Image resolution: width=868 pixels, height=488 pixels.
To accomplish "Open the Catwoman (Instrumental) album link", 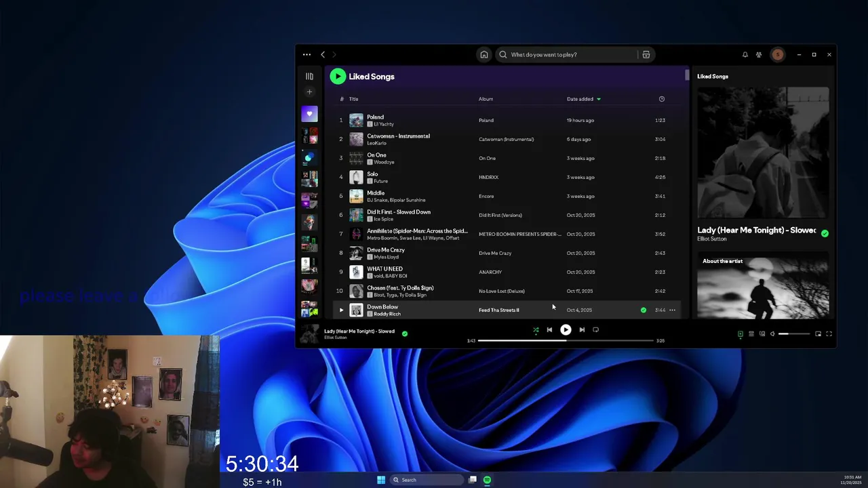I will click(x=506, y=139).
